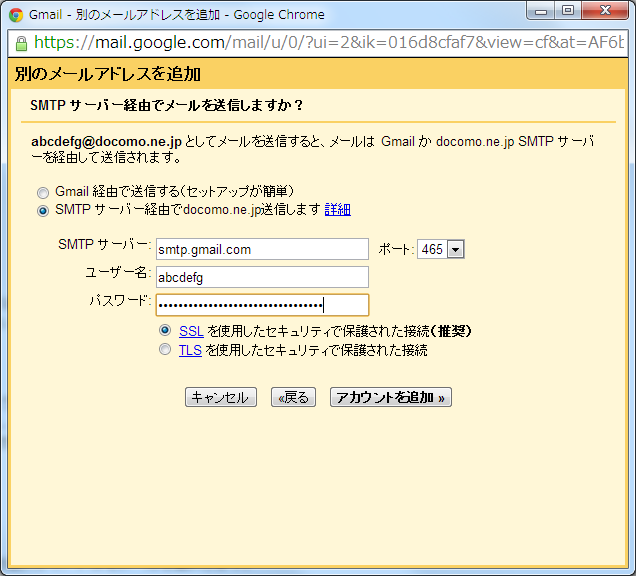636x576 pixels.
Task: Click the Chrome logo in the title bar
Action: pyautogui.click(x=16, y=15)
